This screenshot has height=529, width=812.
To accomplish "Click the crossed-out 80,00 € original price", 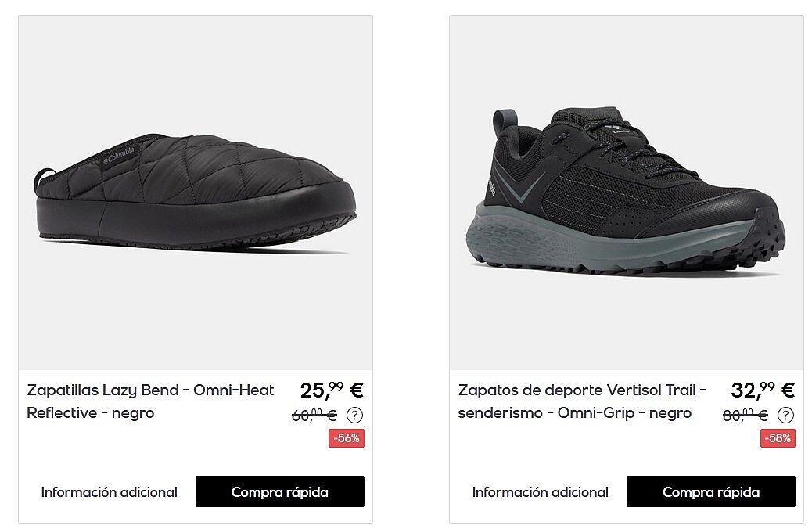I will (x=746, y=415).
